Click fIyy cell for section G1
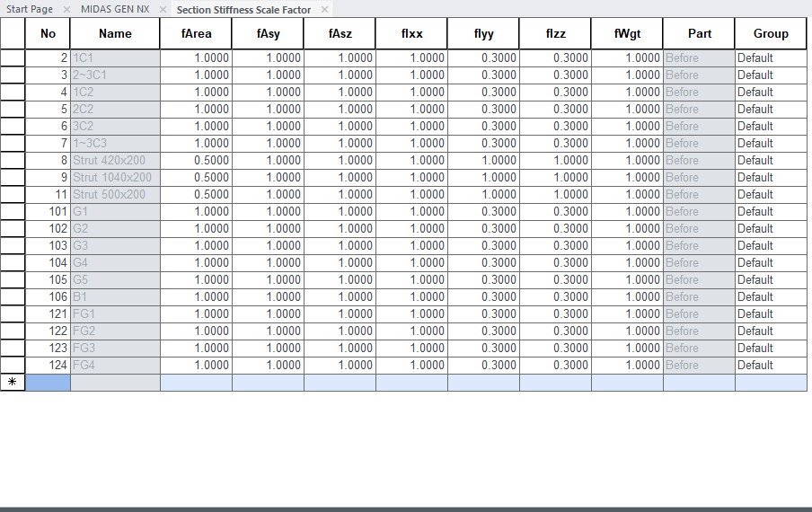 tap(483, 211)
